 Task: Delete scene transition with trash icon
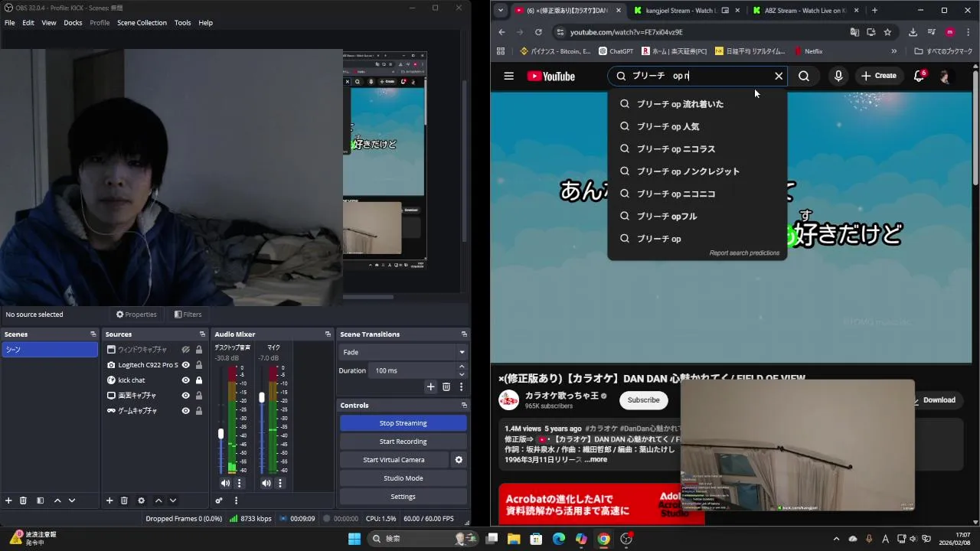tap(446, 387)
